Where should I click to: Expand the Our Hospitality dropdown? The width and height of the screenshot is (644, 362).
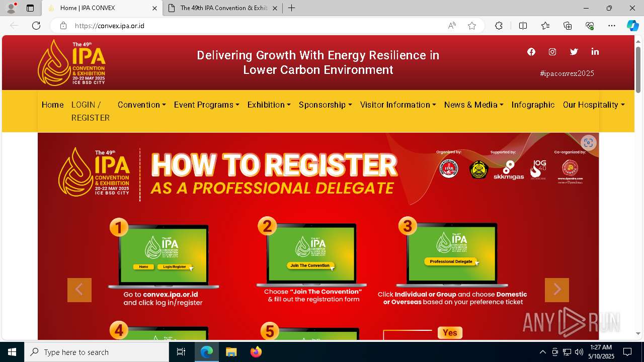[x=594, y=105]
